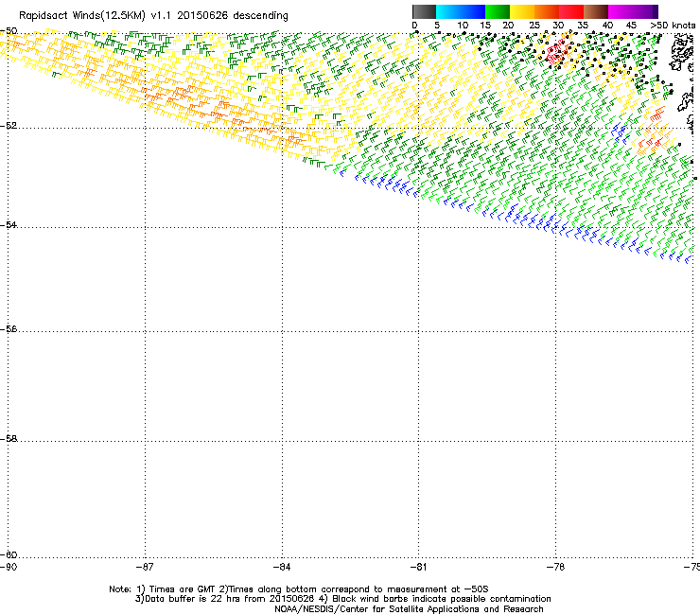Click the '20150626 descending' date text in title
The height and width of the screenshot is (615, 700).
pyautogui.click(x=233, y=16)
